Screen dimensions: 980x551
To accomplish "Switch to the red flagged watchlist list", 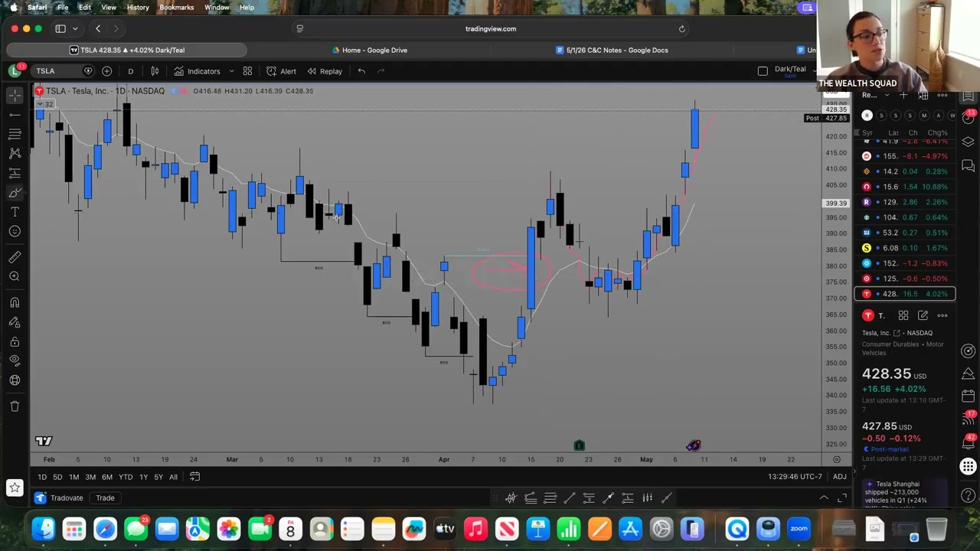I will tap(867, 116).
